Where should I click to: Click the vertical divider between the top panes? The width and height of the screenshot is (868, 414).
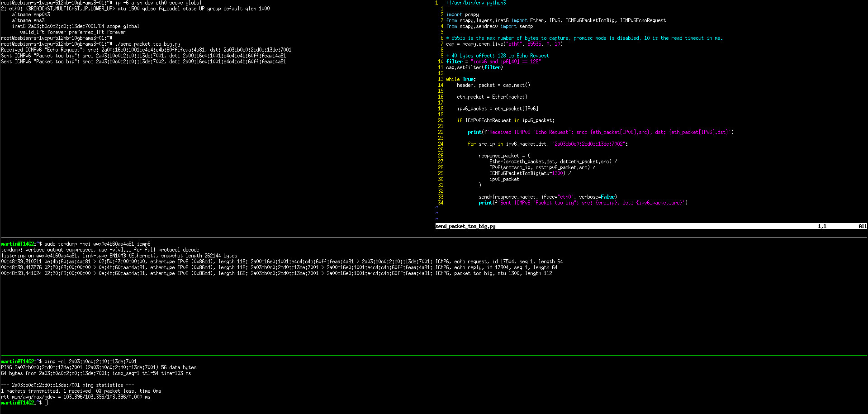(x=434, y=118)
